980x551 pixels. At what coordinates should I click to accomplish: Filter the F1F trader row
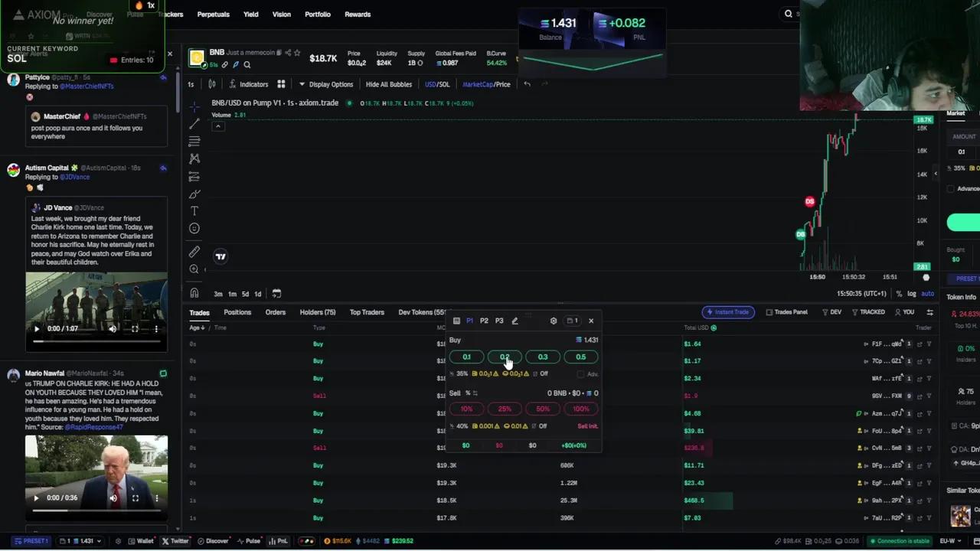click(929, 344)
